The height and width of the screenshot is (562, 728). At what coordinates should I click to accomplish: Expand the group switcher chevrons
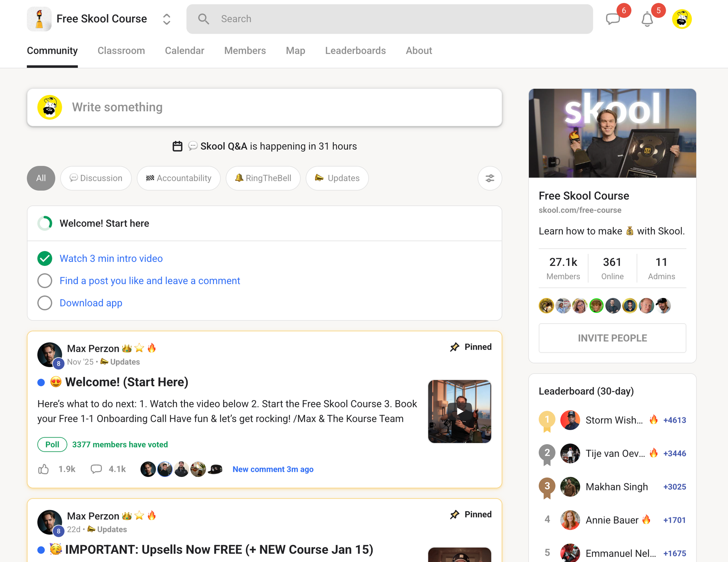click(167, 19)
